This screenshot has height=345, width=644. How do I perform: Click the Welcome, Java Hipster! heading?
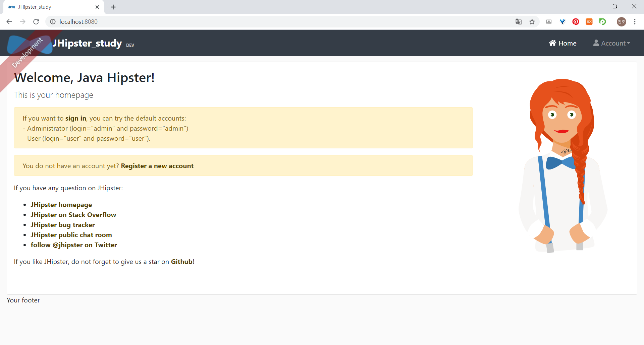click(84, 78)
